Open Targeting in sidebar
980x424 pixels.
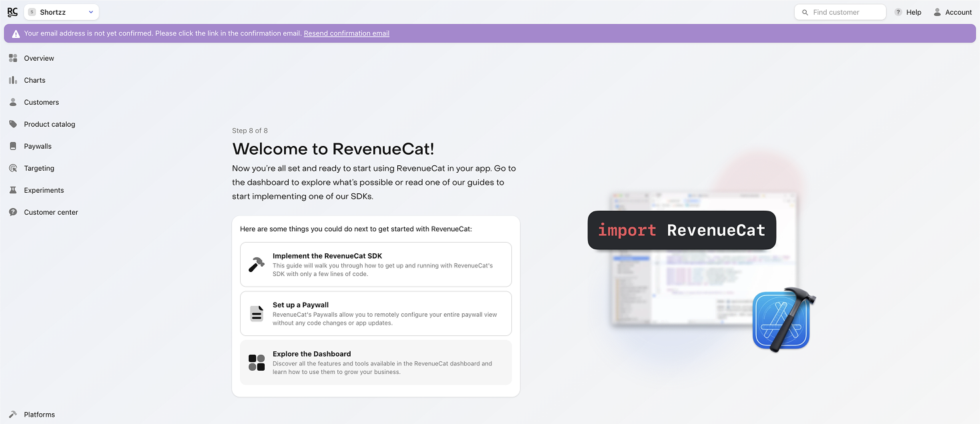[39, 168]
